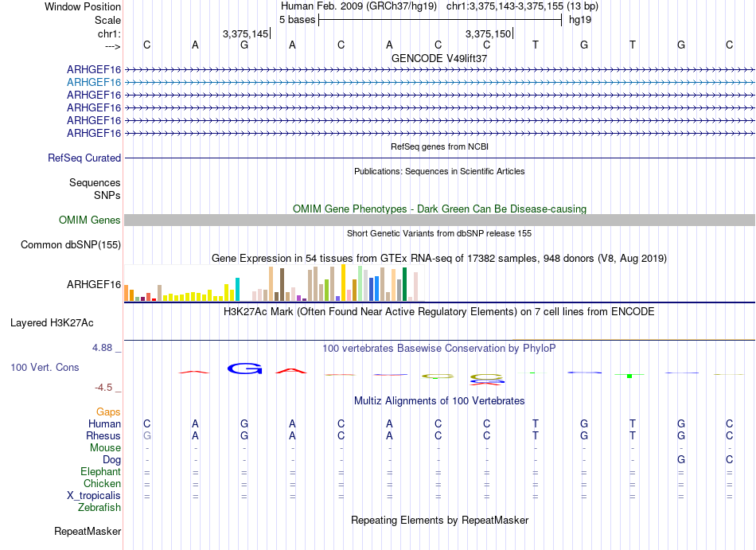Viewport: 756px width, 550px height.
Task: Click the red A conservation logo letter
Action: point(291,371)
